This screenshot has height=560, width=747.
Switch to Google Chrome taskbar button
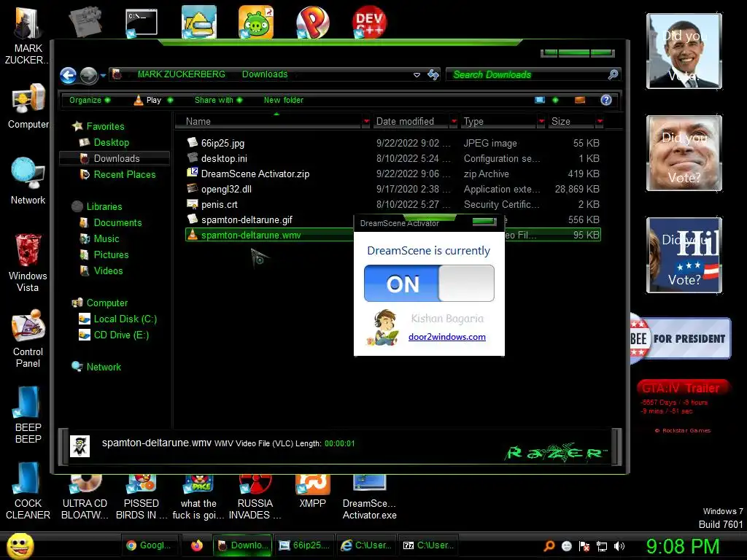(x=150, y=545)
